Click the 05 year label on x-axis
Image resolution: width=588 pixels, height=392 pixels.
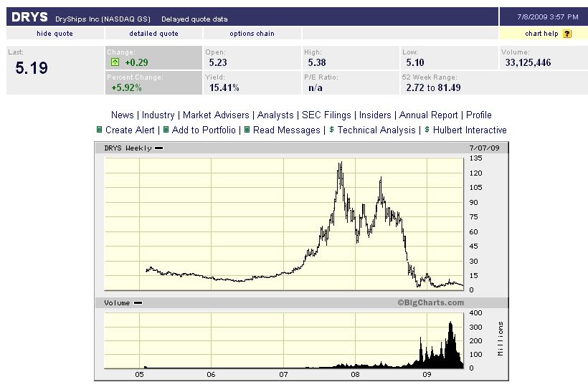point(139,374)
